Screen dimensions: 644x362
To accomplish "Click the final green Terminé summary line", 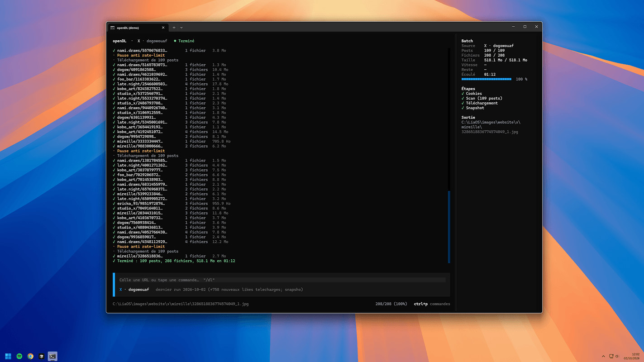I will (x=174, y=261).
